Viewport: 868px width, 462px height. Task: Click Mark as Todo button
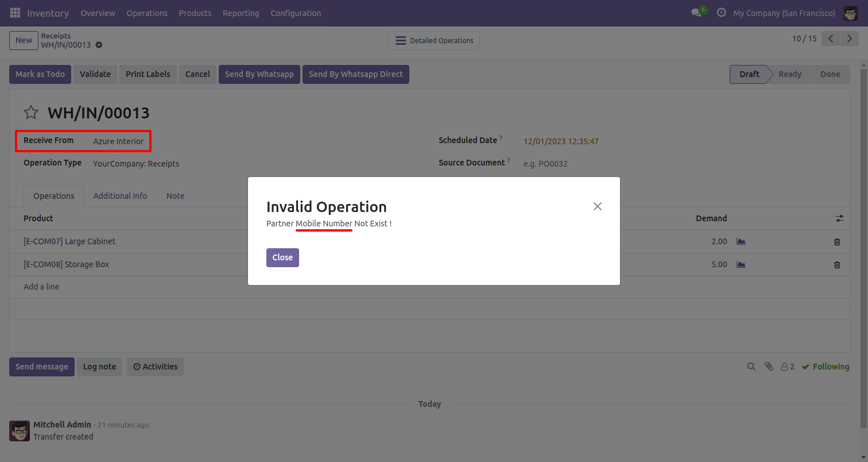pos(40,74)
